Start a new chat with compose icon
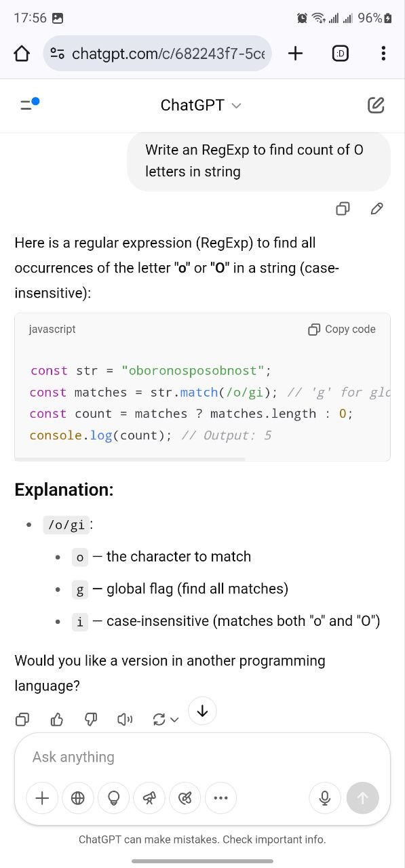Image resolution: width=405 pixels, height=868 pixels. [376, 105]
